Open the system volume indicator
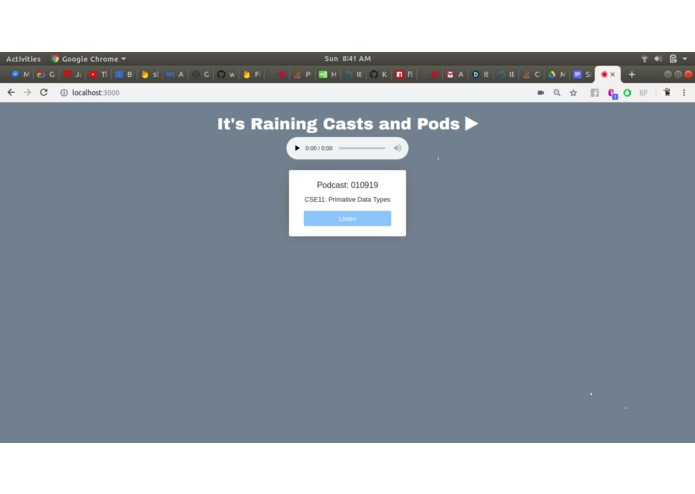The width and height of the screenshot is (695, 494). [658, 58]
